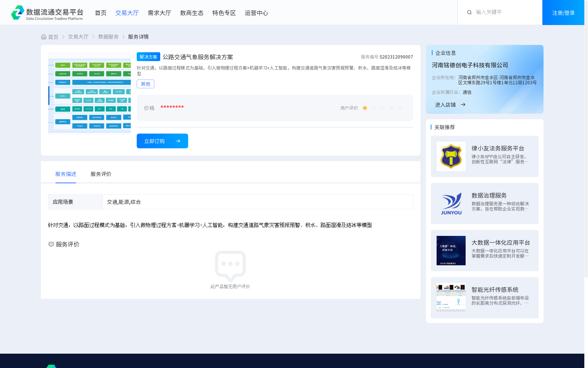Click the arrow on 立即订购 button
Image resolution: width=588 pixels, height=368 pixels.
(x=178, y=141)
